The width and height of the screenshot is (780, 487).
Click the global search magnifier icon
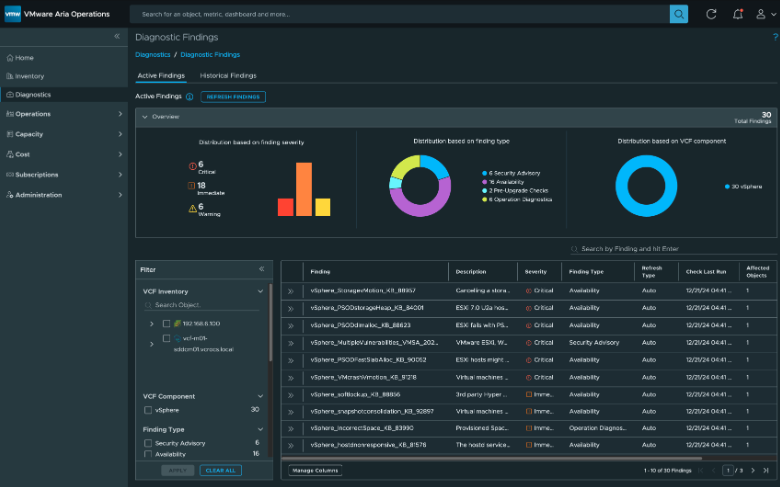[678, 14]
